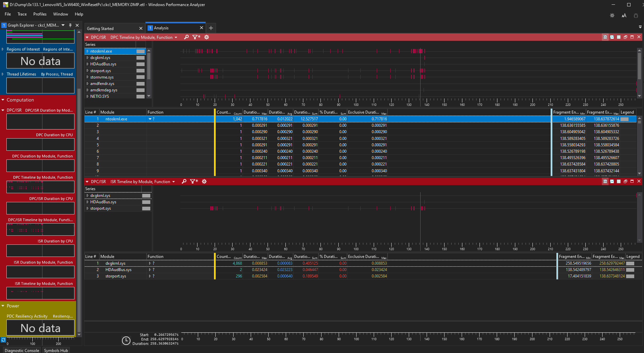Toggle graph and table view in DPC Timeline panel
This screenshot has width=644, height=353.
tap(605, 37)
